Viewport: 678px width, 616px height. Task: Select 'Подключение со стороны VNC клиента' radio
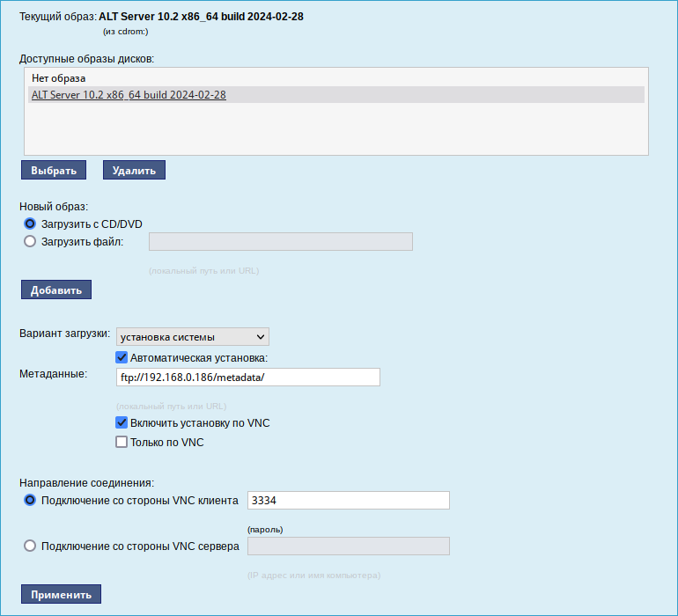click(30, 500)
